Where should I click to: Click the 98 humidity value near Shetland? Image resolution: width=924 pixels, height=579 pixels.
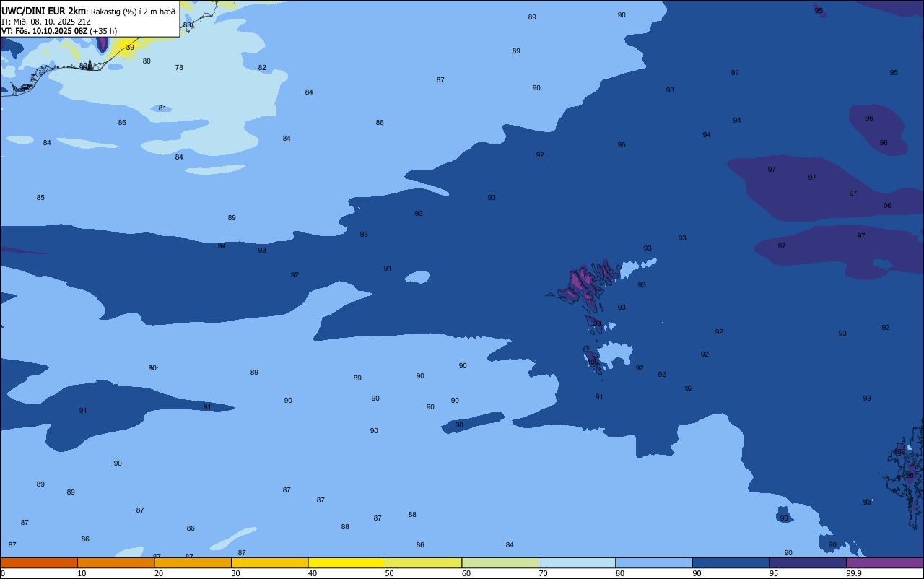910,476
